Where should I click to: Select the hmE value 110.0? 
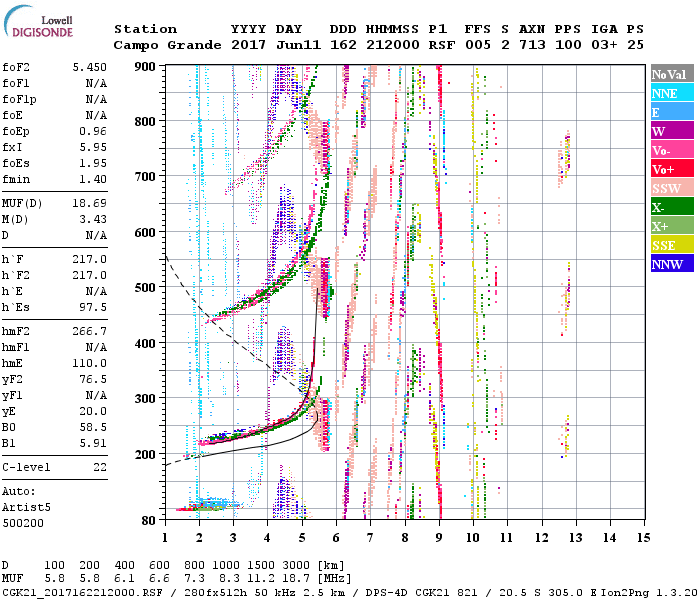[90, 364]
